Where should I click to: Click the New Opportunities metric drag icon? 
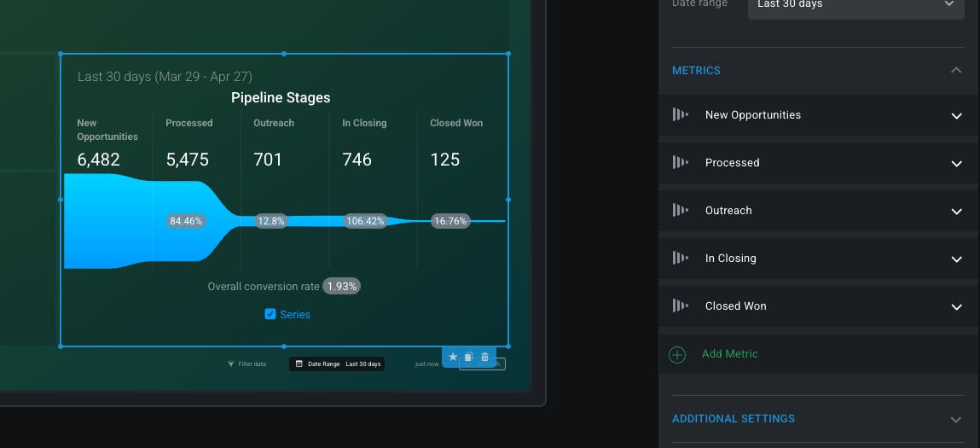(680, 114)
